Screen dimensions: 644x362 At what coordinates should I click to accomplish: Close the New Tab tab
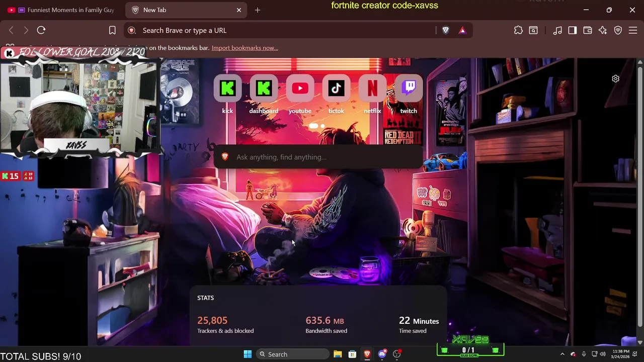(239, 10)
